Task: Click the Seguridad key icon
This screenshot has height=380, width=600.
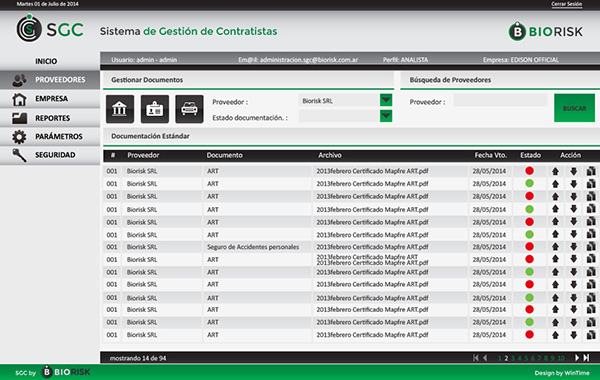Action: coord(19,155)
